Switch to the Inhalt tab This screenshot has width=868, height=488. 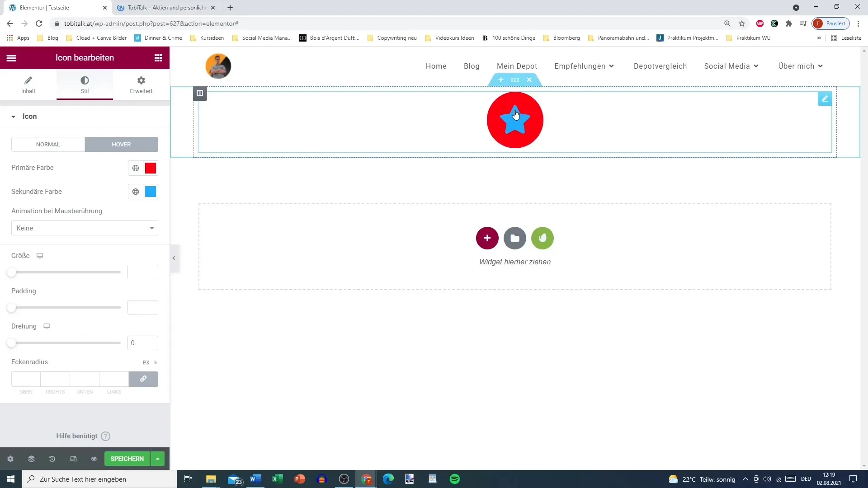point(28,84)
